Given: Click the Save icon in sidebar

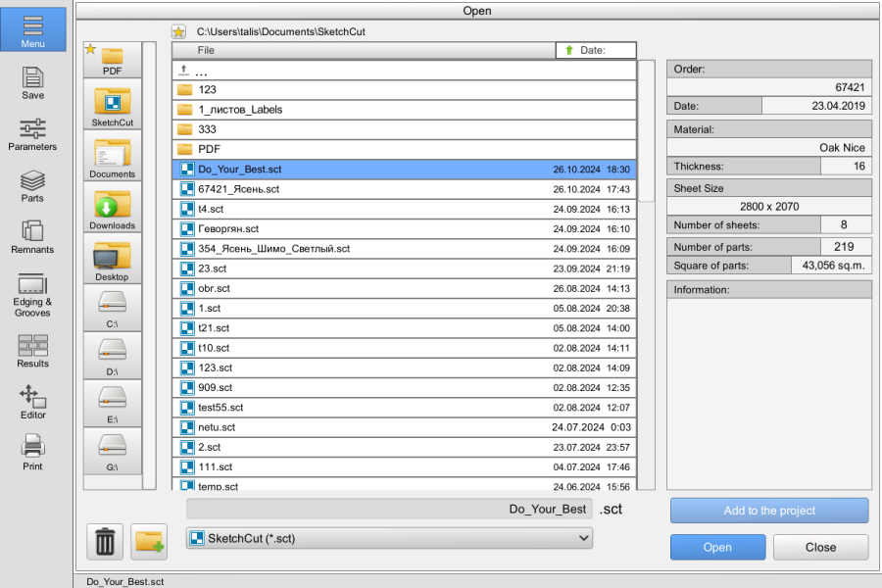Looking at the screenshot, I should pos(32,83).
